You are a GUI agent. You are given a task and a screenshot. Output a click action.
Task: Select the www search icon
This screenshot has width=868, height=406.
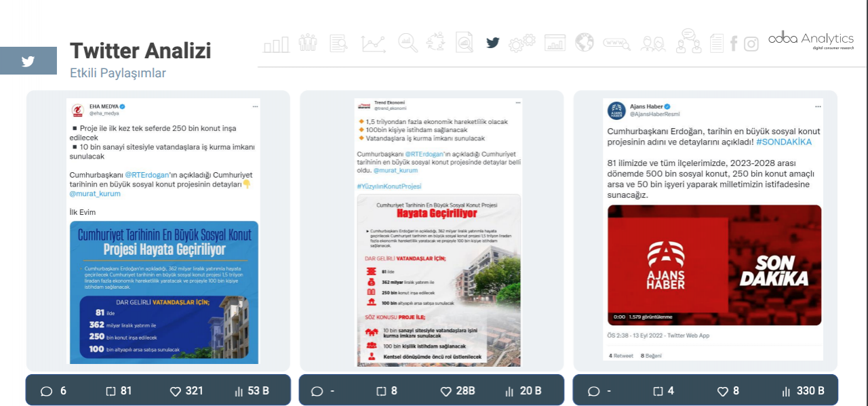click(616, 44)
